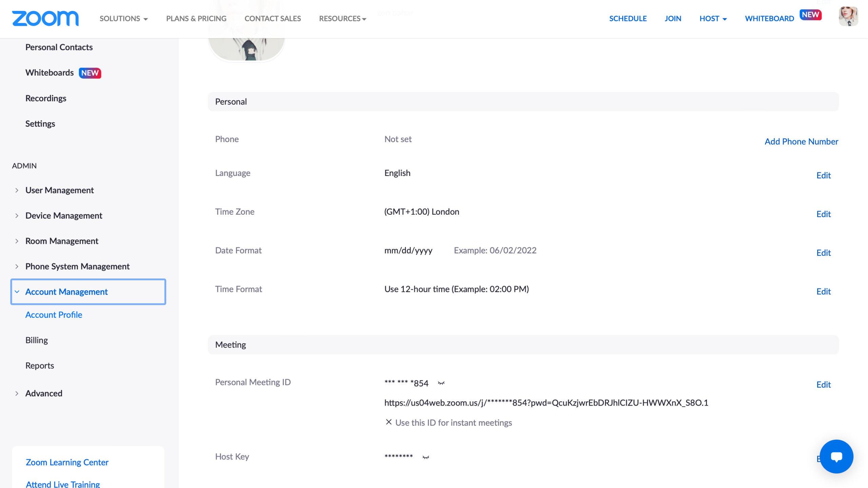The height and width of the screenshot is (488, 868).
Task: Reveal the Host Key eye icon
Action: [426, 457]
